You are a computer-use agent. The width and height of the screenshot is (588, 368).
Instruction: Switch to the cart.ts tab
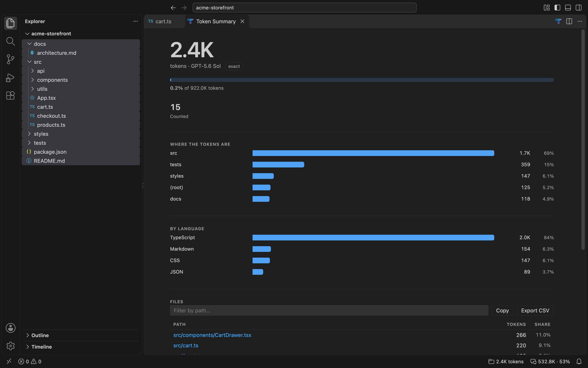165,21
